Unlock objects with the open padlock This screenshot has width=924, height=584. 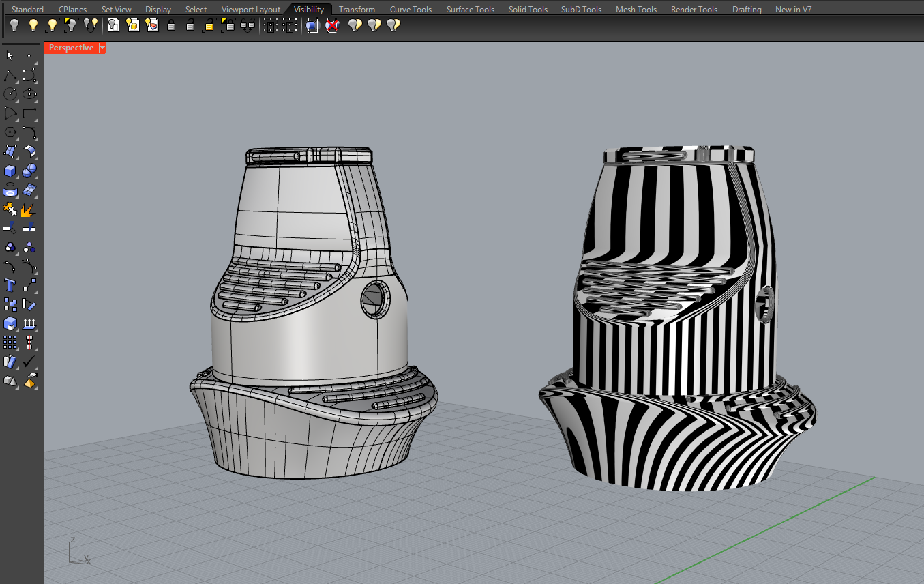pyautogui.click(x=190, y=26)
